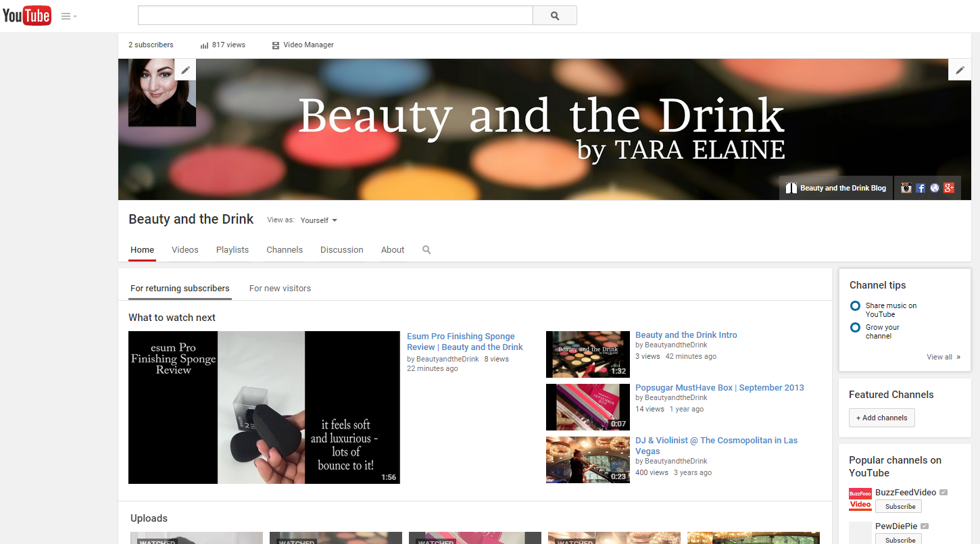Click the YouTube logo
Image resolution: width=980 pixels, height=544 pixels.
(27, 16)
